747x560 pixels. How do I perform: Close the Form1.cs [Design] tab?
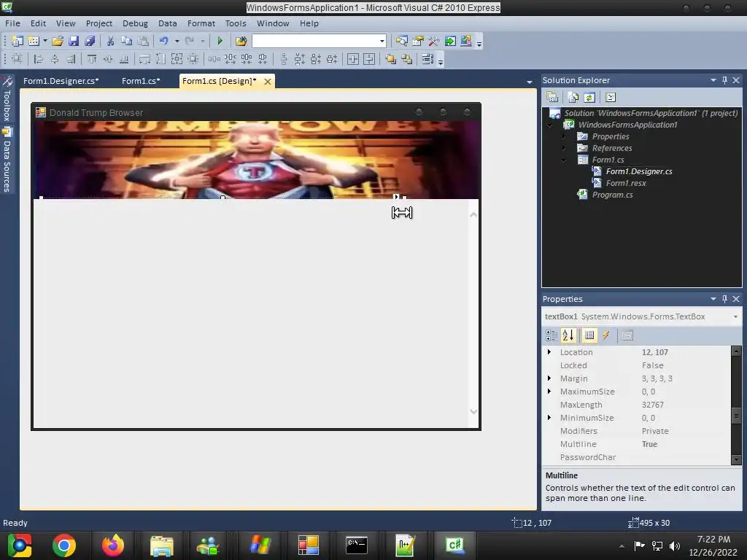click(268, 82)
